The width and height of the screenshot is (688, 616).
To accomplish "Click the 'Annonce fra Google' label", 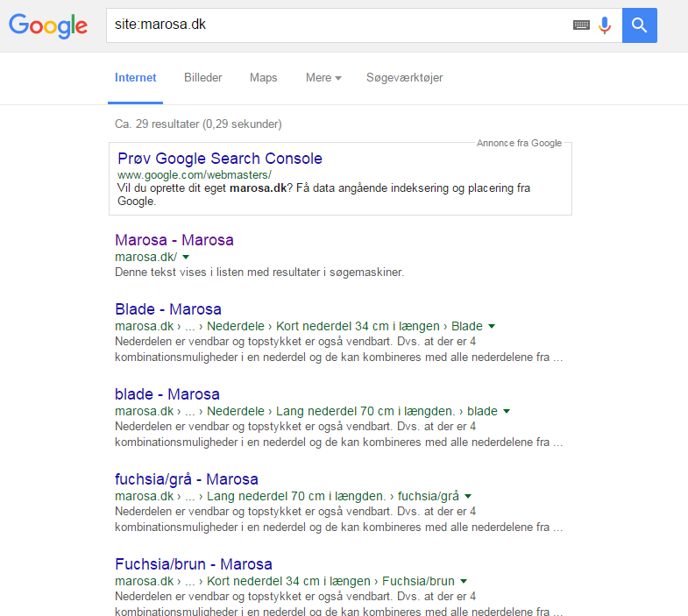I will tap(519, 143).
